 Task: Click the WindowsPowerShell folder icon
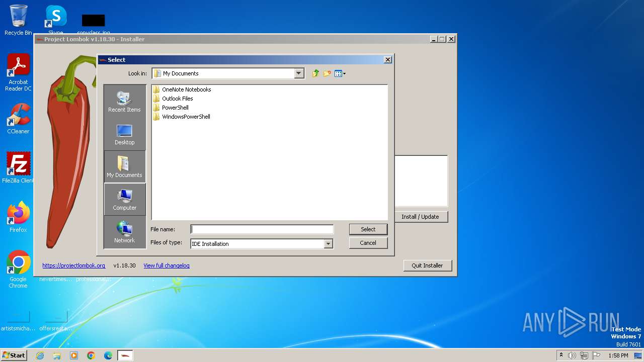pyautogui.click(x=156, y=117)
